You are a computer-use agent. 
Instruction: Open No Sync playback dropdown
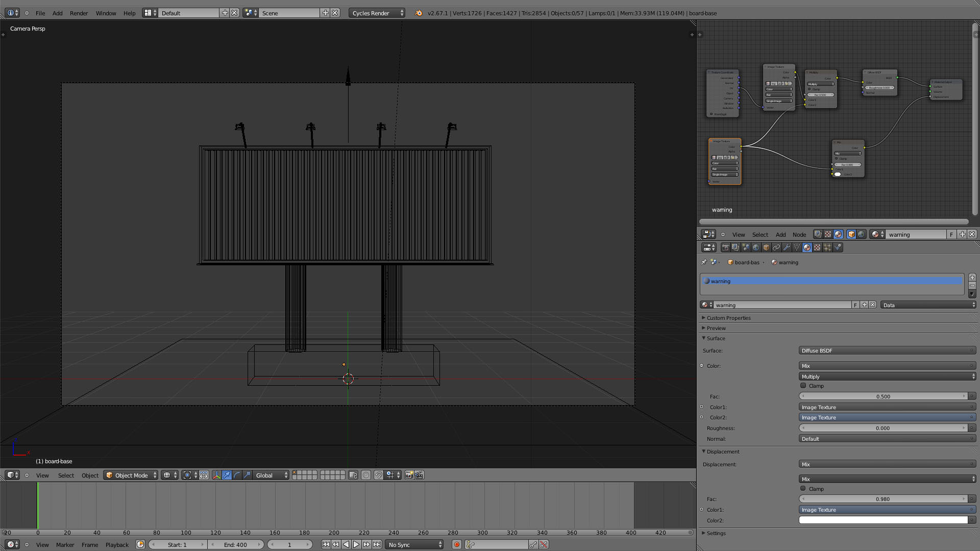(414, 544)
